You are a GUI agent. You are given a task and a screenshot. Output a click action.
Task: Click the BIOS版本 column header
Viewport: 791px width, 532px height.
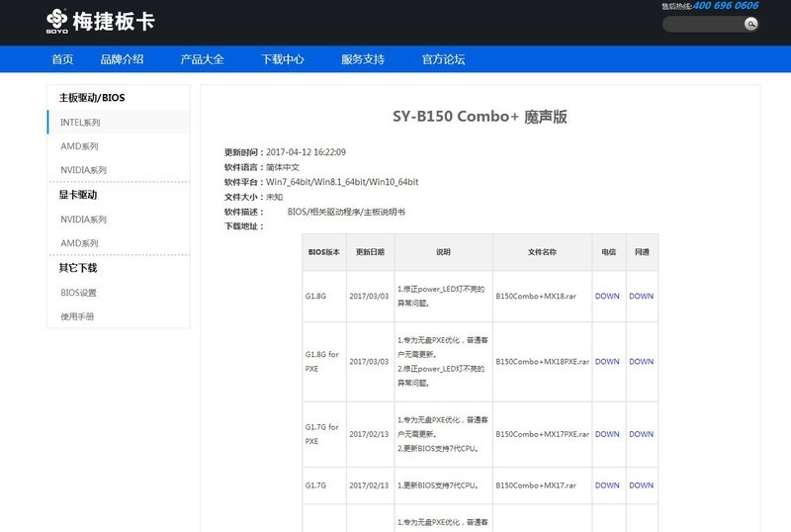coord(324,252)
